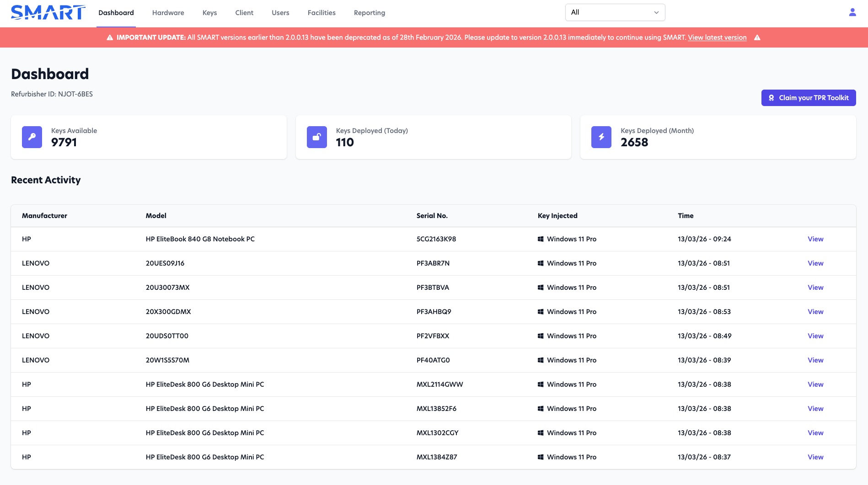Click View for serial MXL1384Z87
868x485 pixels.
coord(815,457)
